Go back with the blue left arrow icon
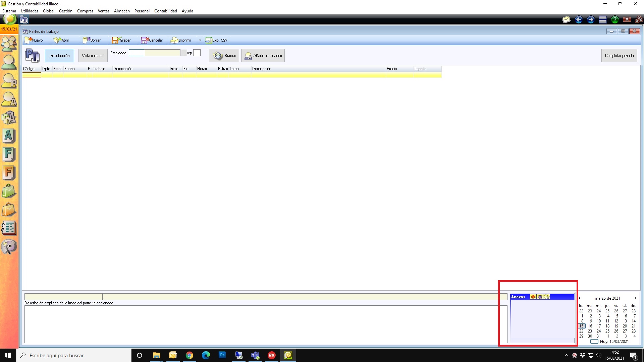This screenshot has height=362, width=644. click(579, 20)
